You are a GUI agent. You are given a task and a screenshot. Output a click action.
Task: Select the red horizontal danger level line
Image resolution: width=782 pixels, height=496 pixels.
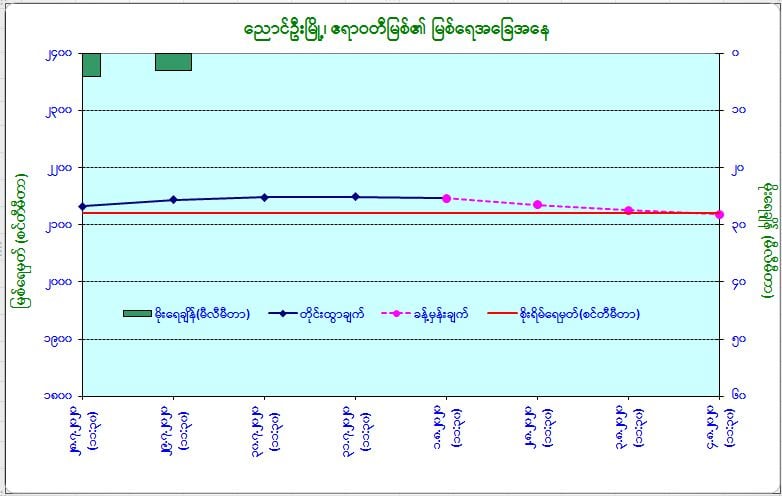click(x=400, y=213)
